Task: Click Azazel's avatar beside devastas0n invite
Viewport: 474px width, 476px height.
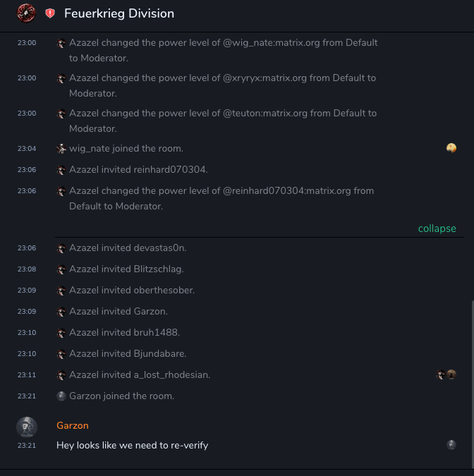Action: click(x=62, y=248)
